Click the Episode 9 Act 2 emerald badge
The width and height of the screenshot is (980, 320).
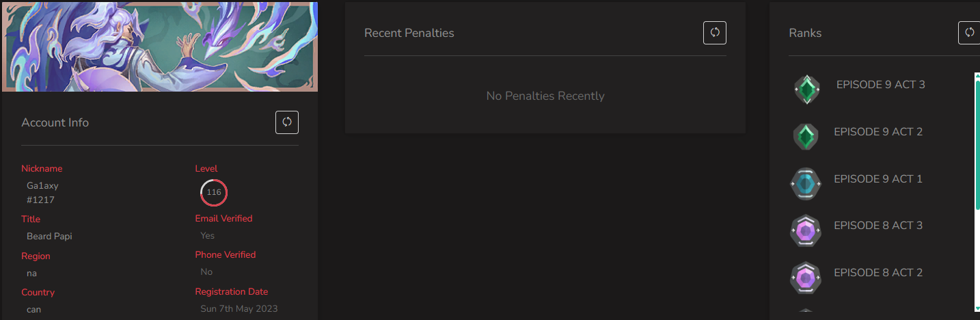807,136
